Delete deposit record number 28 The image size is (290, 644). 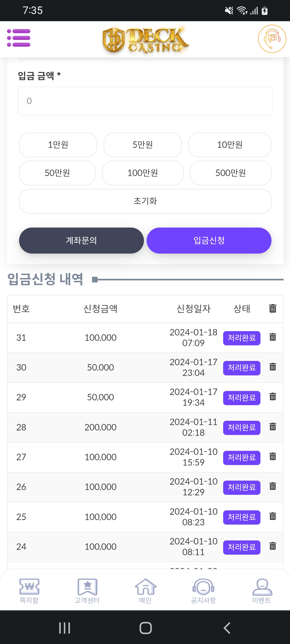[273, 427]
